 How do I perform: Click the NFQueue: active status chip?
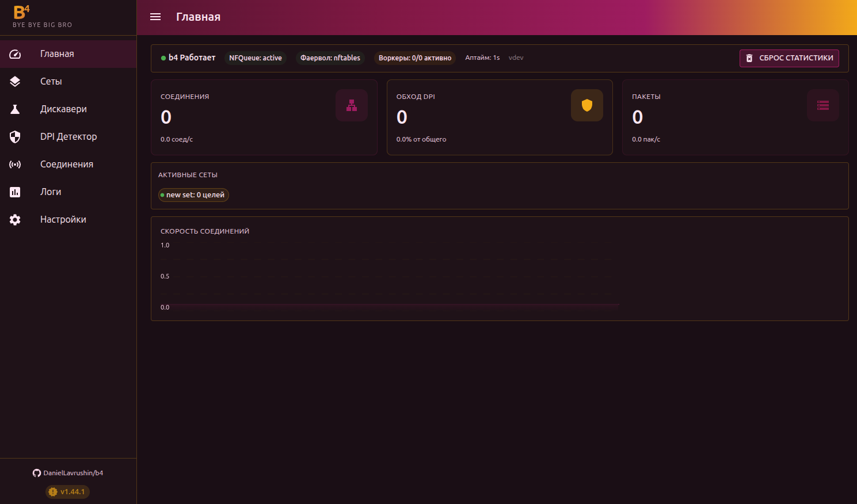click(x=256, y=58)
